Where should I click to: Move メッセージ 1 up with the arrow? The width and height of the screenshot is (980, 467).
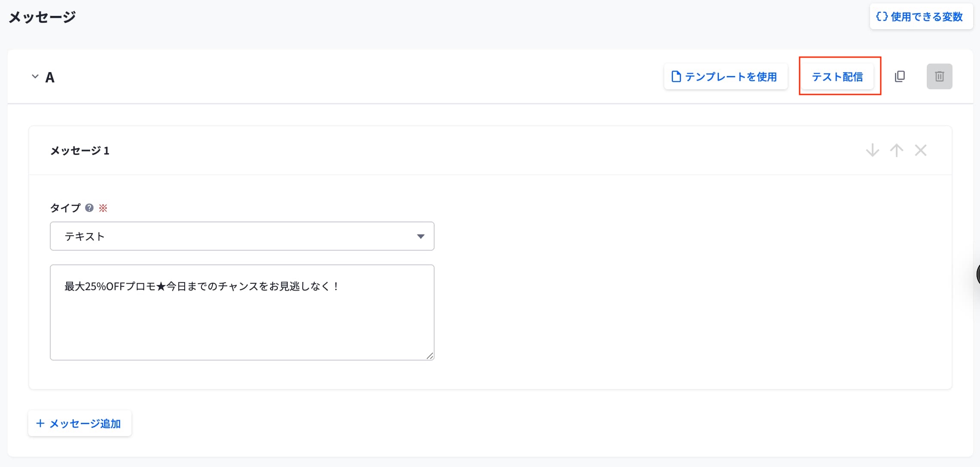pyautogui.click(x=896, y=151)
